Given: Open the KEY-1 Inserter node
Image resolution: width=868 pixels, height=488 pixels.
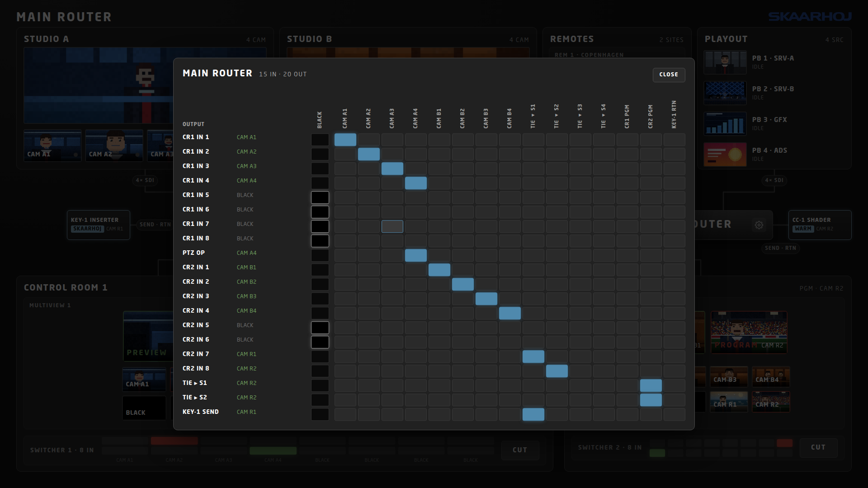Looking at the screenshot, I should [x=99, y=225].
